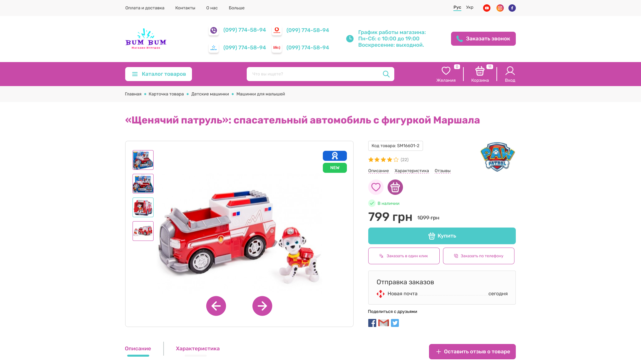The height and width of the screenshot is (364, 641).
Task: Show next product image with right arrow
Action: tap(262, 306)
